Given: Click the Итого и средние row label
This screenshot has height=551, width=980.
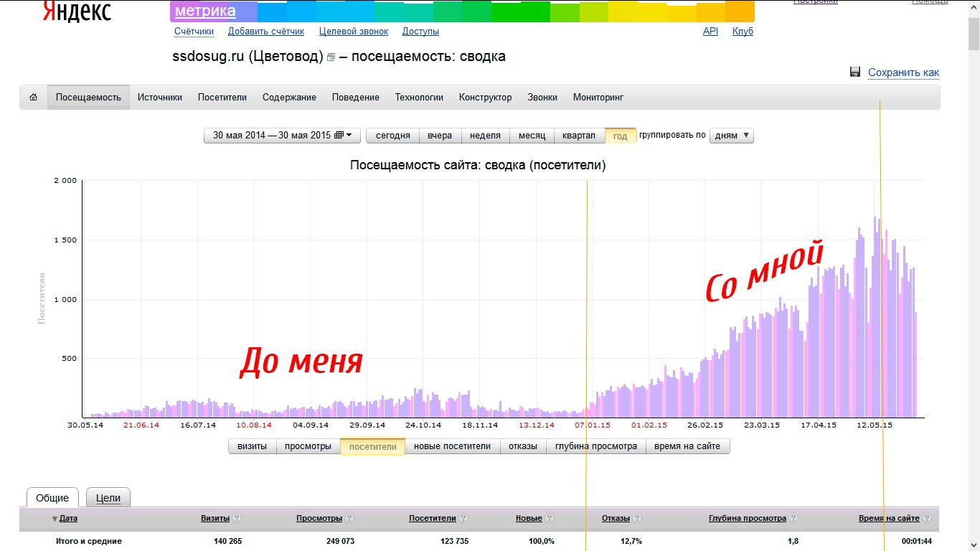Looking at the screenshot, I should 89,541.
